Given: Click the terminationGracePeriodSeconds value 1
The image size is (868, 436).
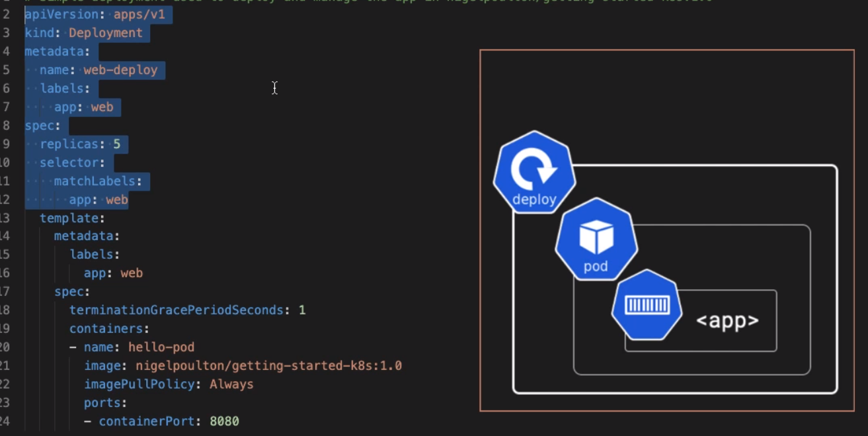Looking at the screenshot, I should (x=302, y=310).
